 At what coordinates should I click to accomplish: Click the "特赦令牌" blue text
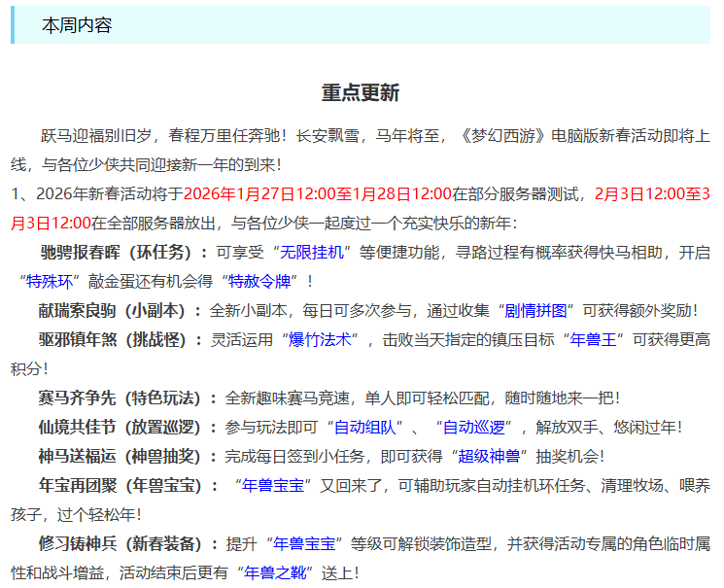[259, 281]
